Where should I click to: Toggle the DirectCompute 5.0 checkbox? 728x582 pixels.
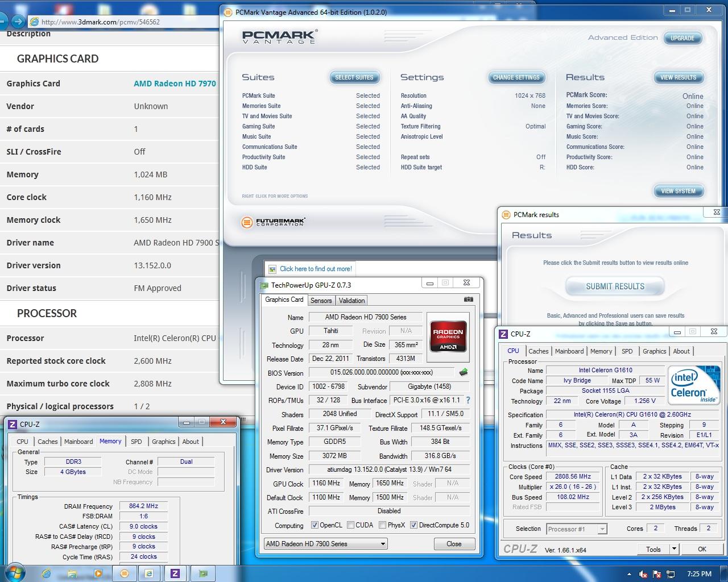(x=413, y=525)
